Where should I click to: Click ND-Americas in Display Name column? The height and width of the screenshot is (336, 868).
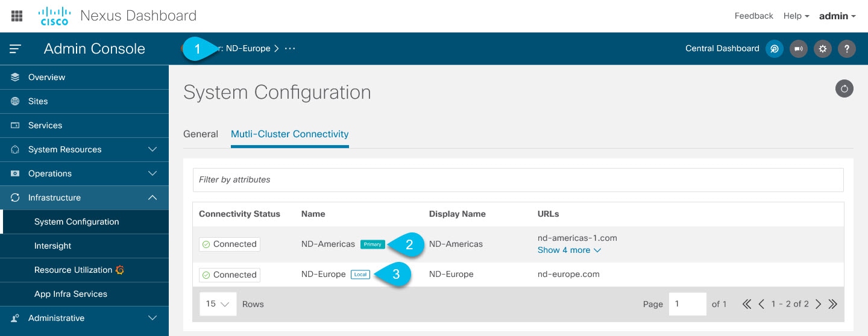coord(456,244)
